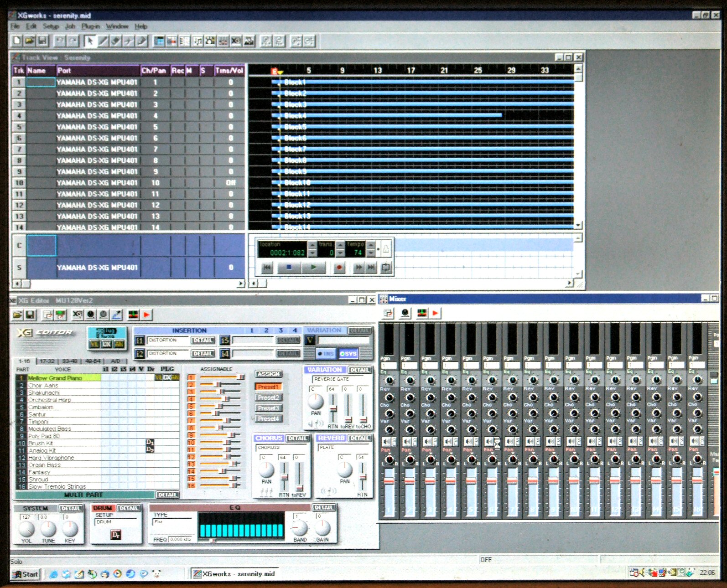Click red play arrow in Mixer toolbar
Image resolution: width=727 pixels, height=588 pixels.
[x=436, y=313]
